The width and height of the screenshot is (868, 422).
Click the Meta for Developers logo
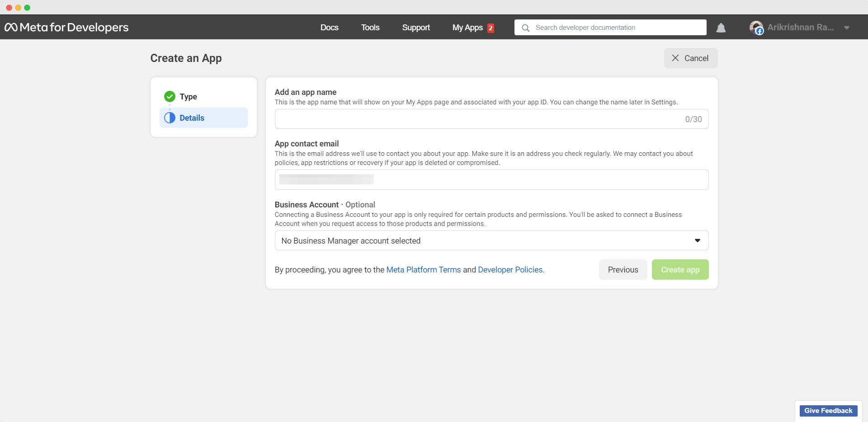tap(66, 27)
